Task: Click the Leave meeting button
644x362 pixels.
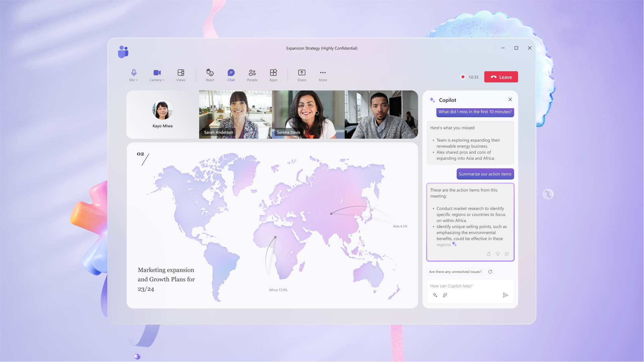Action: [x=501, y=77]
